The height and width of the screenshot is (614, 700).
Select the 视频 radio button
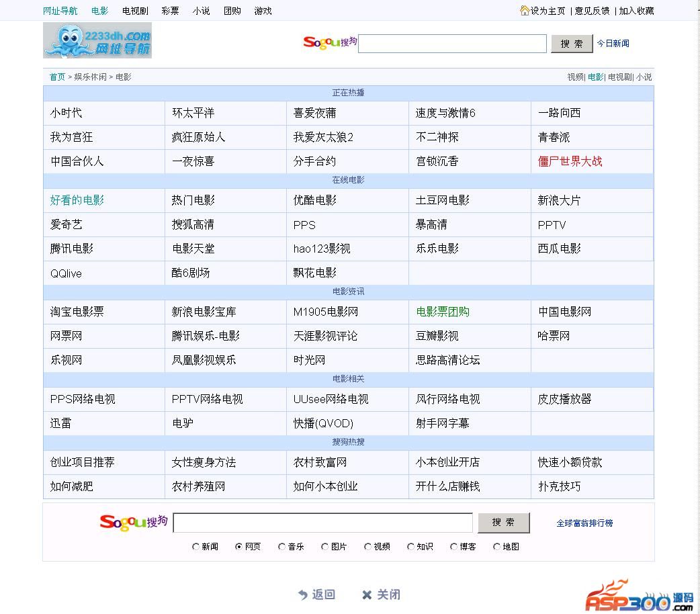coord(368,547)
